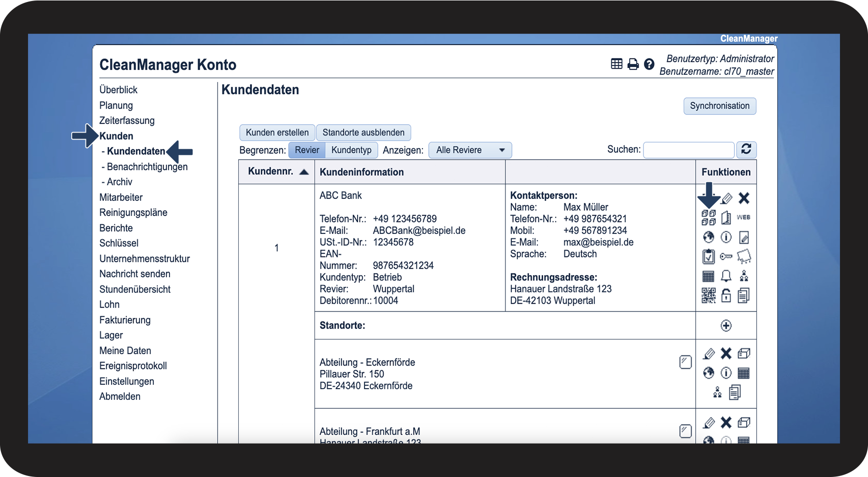Open the documents icon for ABC Bank
The width and height of the screenshot is (868, 477).
(x=744, y=295)
